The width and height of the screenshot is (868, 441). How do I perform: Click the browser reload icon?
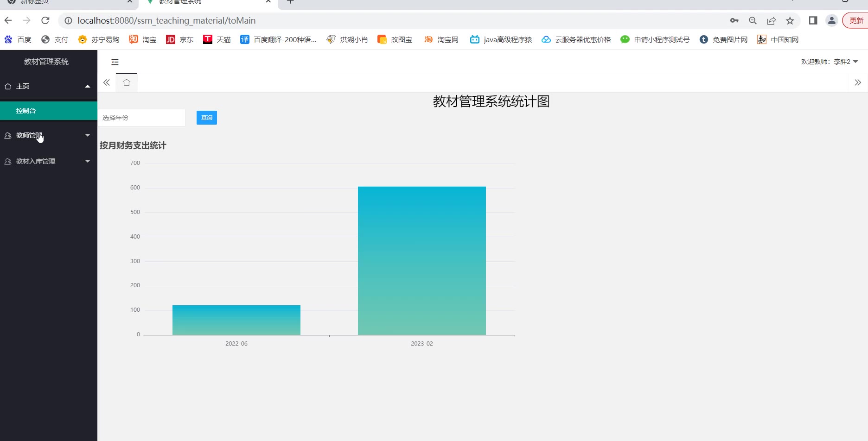click(45, 20)
